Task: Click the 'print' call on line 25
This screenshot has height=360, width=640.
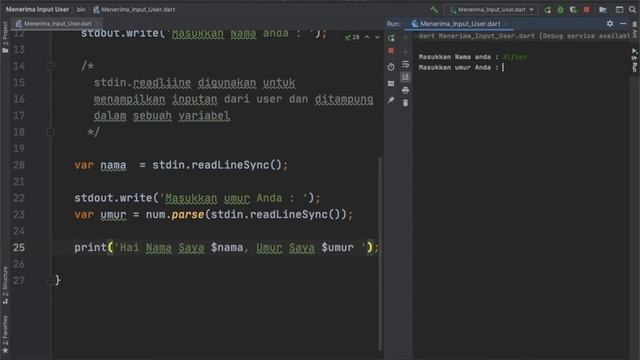Action: tap(90, 247)
